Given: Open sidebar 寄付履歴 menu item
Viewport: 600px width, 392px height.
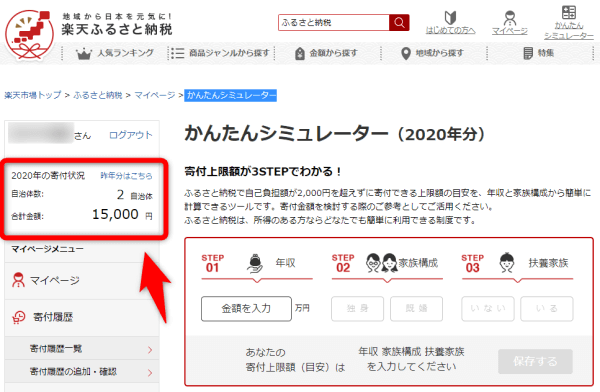Looking at the screenshot, I should [82, 317].
